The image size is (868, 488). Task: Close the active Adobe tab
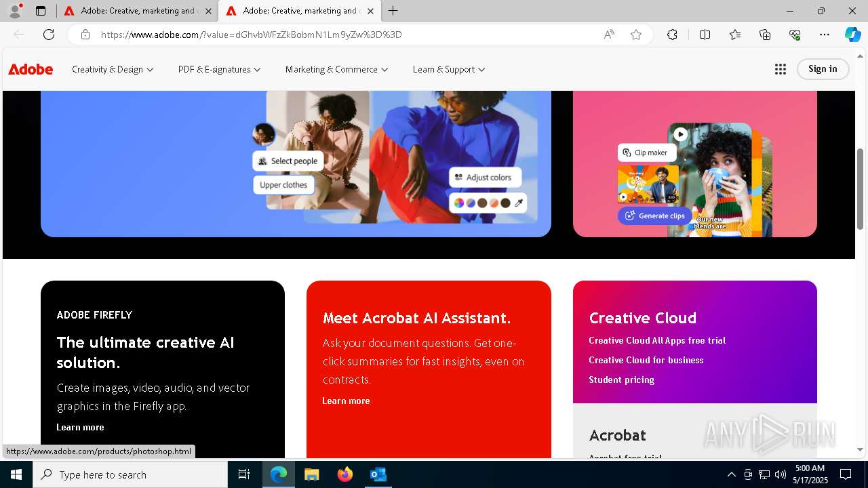[370, 11]
